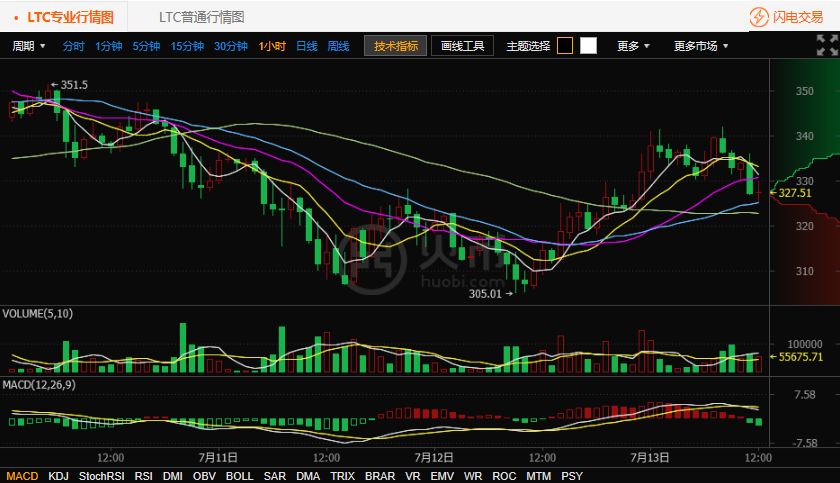The height and width of the screenshot is (483, 840).
Task: Switch to LTC普通行情图 tab
Action: [x=201, y=17]
